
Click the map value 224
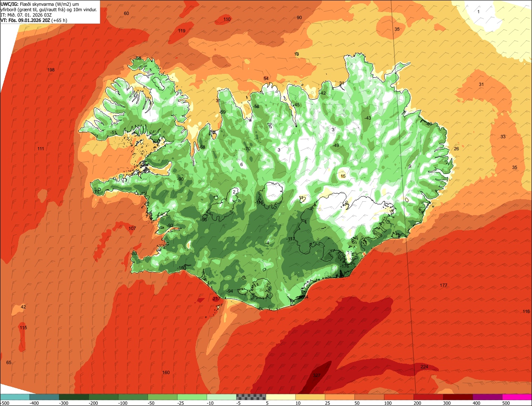[x=424, y=367]
